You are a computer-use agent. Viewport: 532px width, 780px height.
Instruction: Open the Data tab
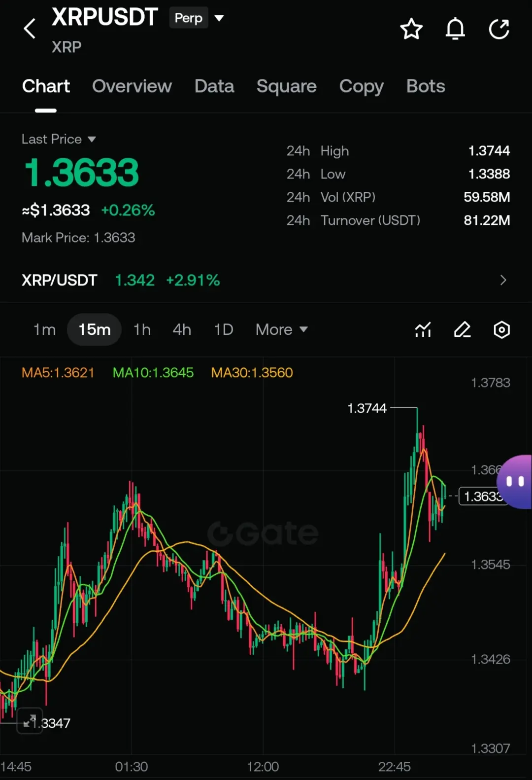[x=214, y=86]
